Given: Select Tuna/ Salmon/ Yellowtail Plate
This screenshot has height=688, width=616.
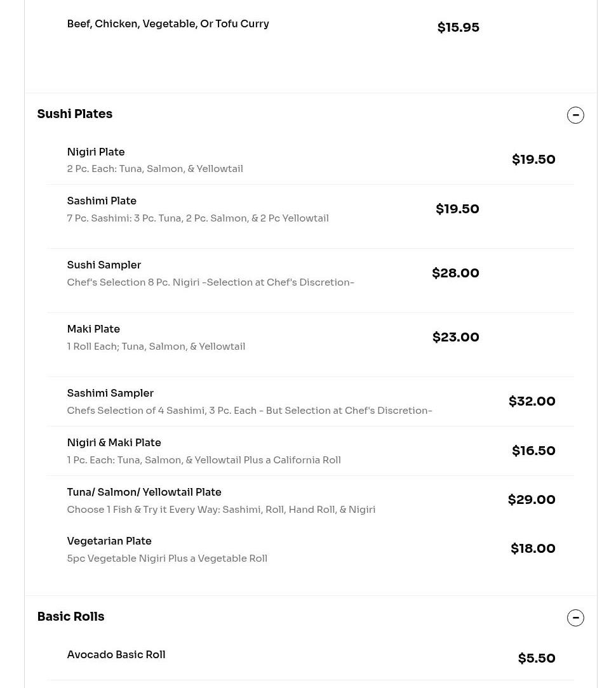Looking at the screenshot, I should 144,493.
